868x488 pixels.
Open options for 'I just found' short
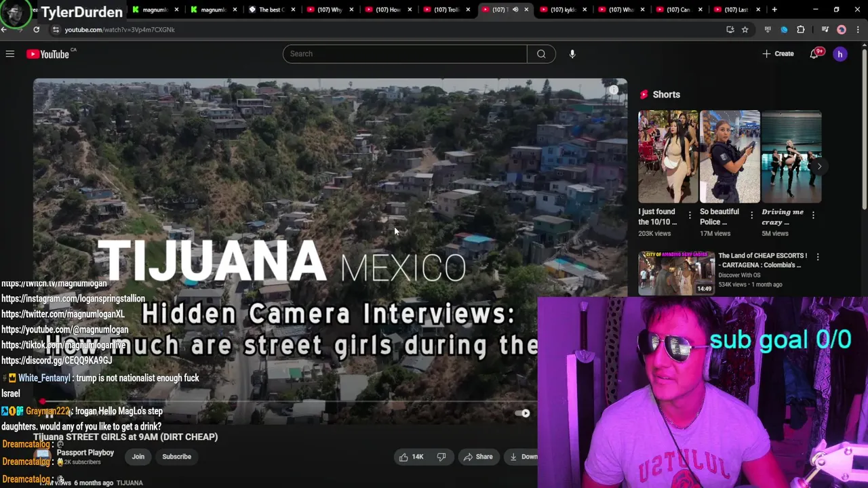(x=690, y=215)
